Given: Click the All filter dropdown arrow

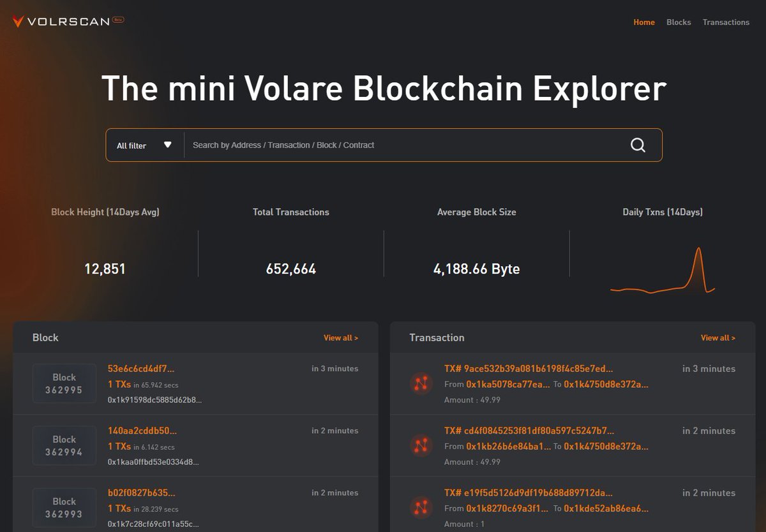Looking at the screenshot, I should point(168,145).
